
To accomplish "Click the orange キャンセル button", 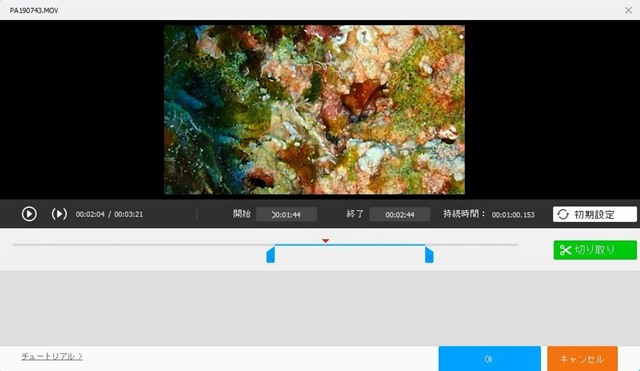I will (582, 359).
